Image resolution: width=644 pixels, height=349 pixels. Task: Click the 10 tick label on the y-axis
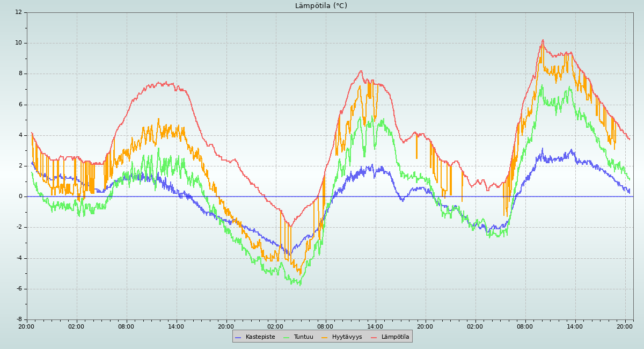pos(19,43)
